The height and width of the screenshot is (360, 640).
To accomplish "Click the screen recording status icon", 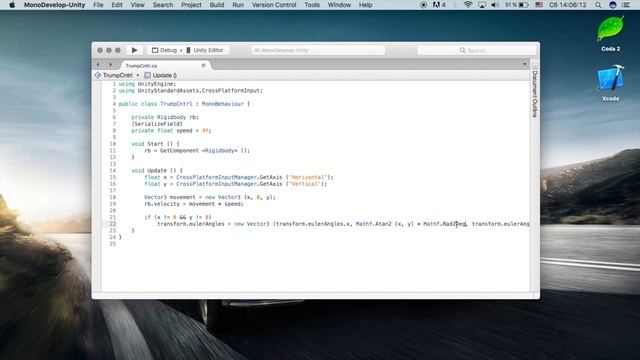I will (423, 5).
